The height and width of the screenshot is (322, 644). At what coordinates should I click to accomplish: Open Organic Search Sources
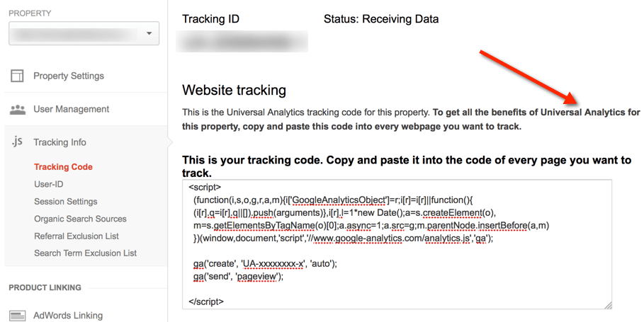click(x=80, y=219)
